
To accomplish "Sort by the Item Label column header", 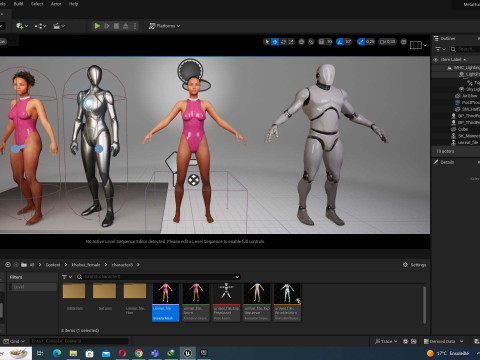I will 451,60.
